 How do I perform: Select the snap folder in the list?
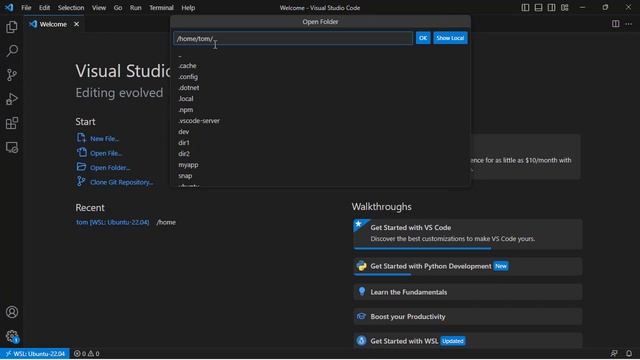click(x=320, y=176)
